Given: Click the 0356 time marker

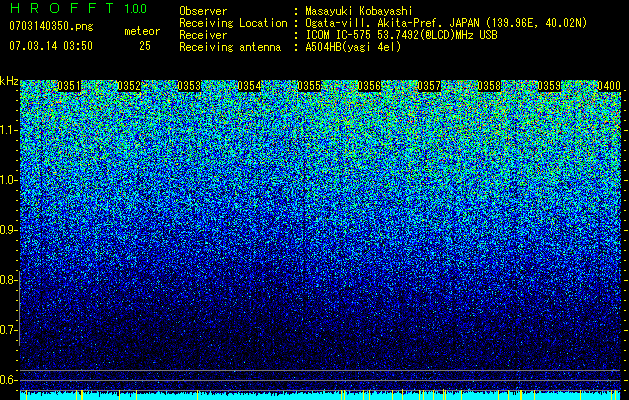Looking at the screenshot, I should click(x=369, y=86).
